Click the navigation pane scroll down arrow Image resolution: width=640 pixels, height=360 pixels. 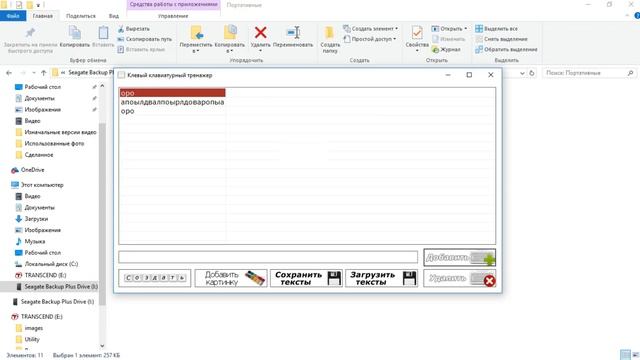(102, 346)
